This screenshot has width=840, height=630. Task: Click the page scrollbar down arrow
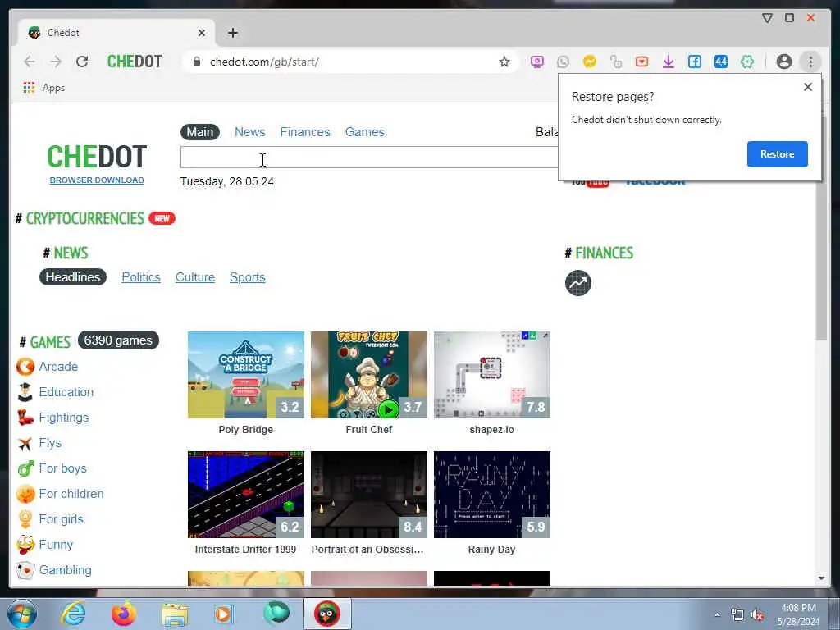point(821,578)
